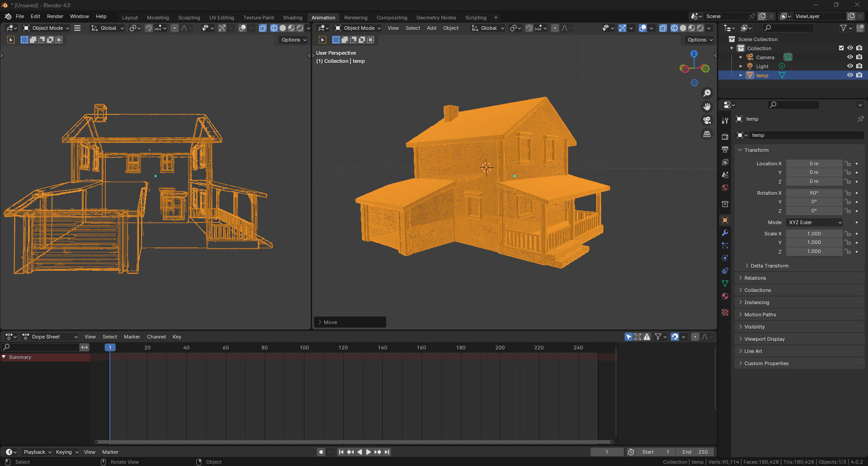
Task: Open the Tool properties tab
Action: (725, 120)
